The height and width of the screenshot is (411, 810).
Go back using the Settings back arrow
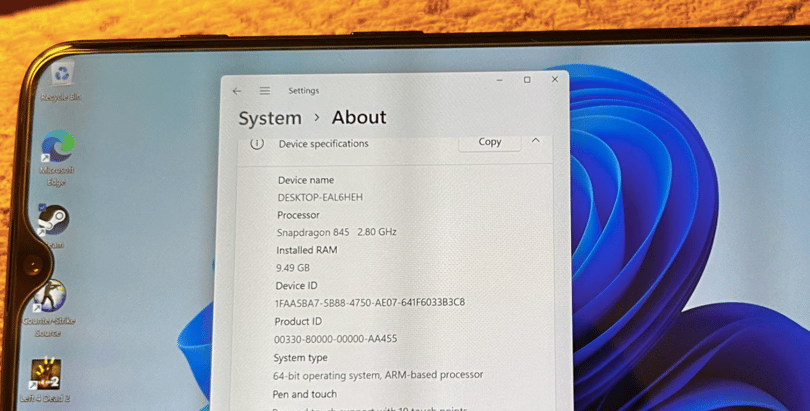(x=237, y=91)
